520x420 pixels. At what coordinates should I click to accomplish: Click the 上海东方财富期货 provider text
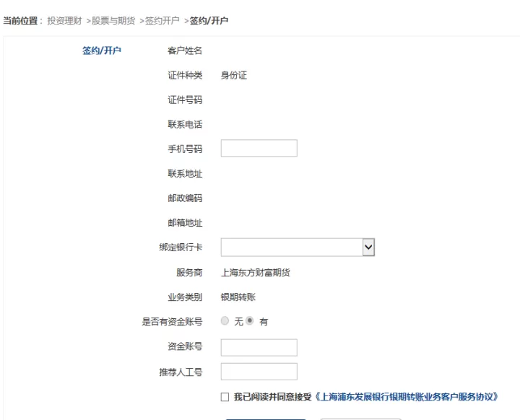point(256,273)
